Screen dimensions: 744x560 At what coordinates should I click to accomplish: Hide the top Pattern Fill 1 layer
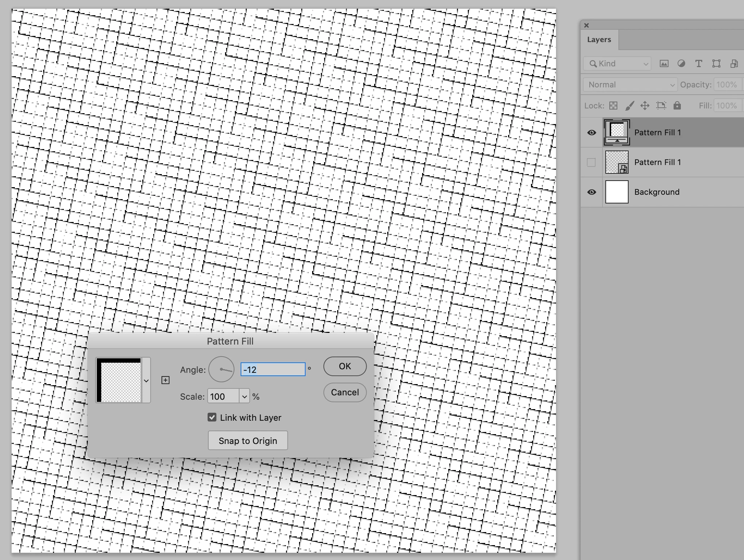(x=592, y=132)
